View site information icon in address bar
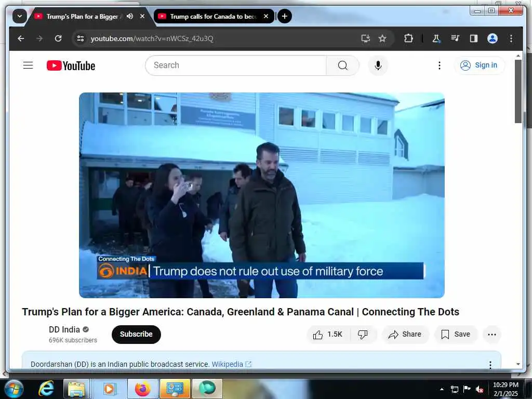This screenshot has width=532, height=399. point(81,38)
